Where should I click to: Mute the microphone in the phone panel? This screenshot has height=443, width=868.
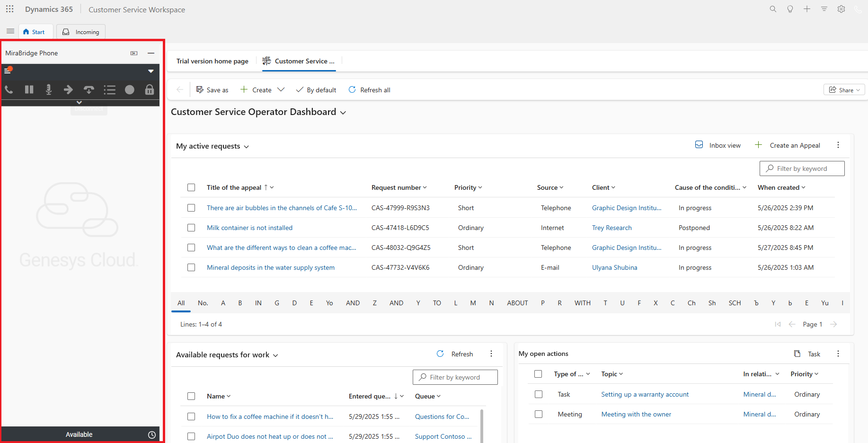click(x=48, y=89)
